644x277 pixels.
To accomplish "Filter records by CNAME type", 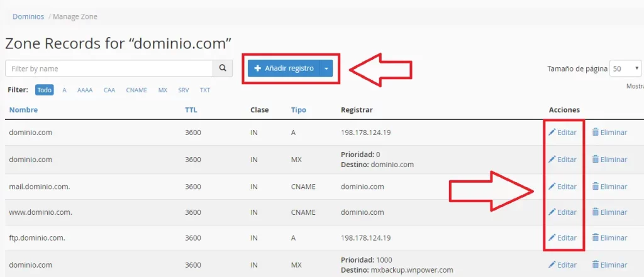I will 136,90.
